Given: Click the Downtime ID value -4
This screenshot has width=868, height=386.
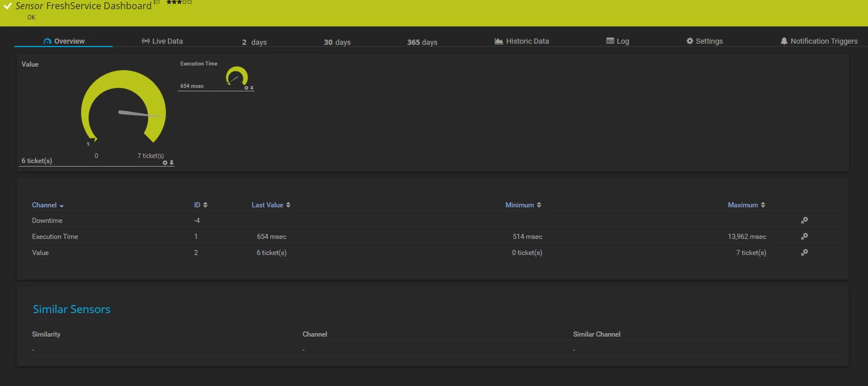Looking at the screenshot, I should (x=197, y=221).
